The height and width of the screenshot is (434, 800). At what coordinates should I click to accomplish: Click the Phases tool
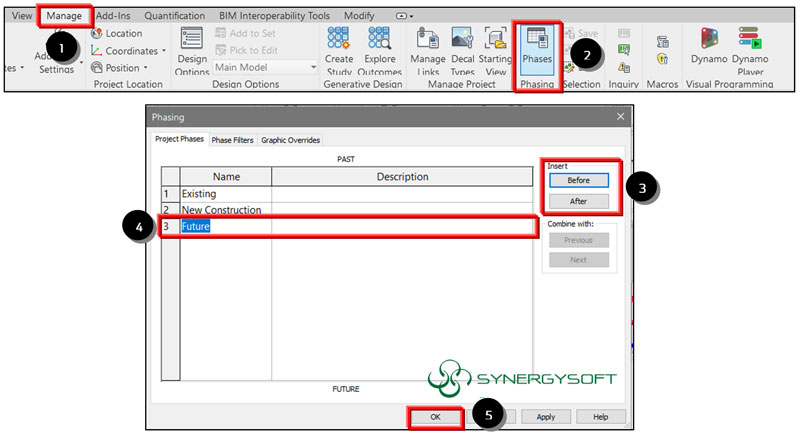[537, 48]
